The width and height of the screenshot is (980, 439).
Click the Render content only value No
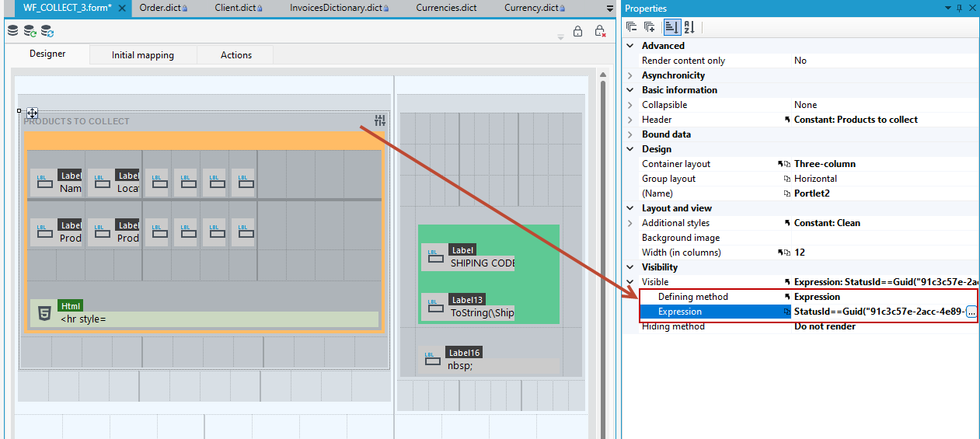click(800, 61)
